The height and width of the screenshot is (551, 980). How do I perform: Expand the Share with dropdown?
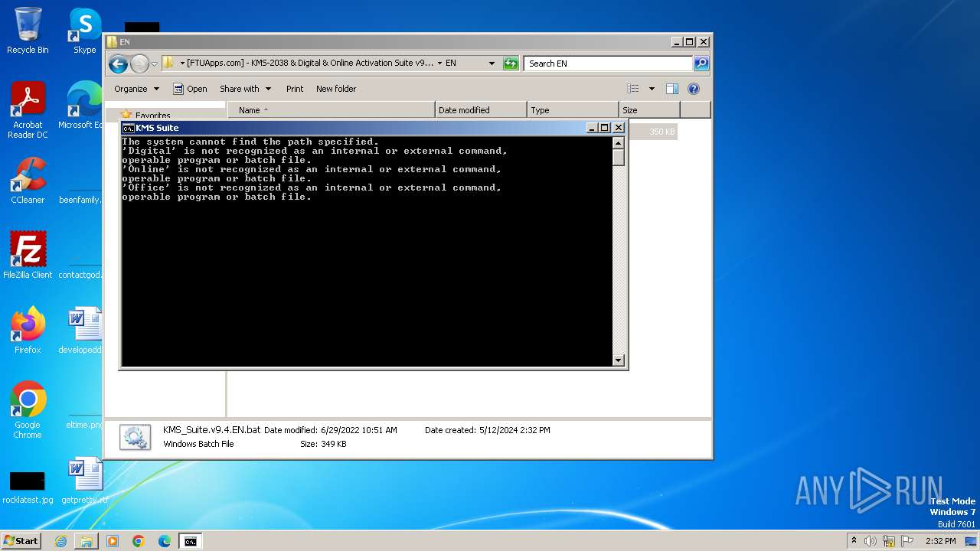(245, 89)
